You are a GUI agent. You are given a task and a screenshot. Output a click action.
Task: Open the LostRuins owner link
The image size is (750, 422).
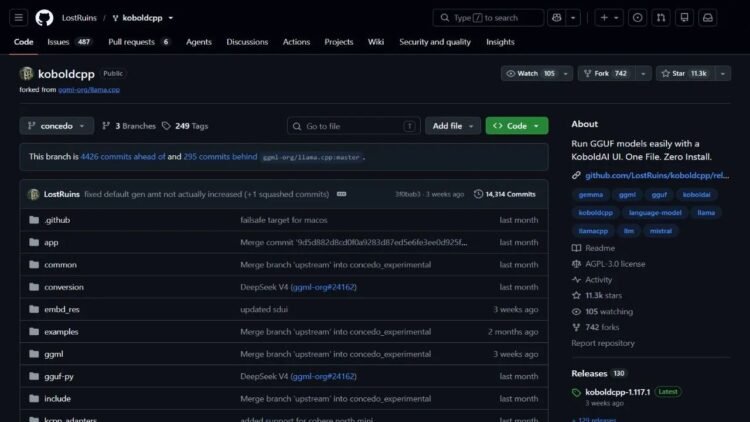pos(79,18)
